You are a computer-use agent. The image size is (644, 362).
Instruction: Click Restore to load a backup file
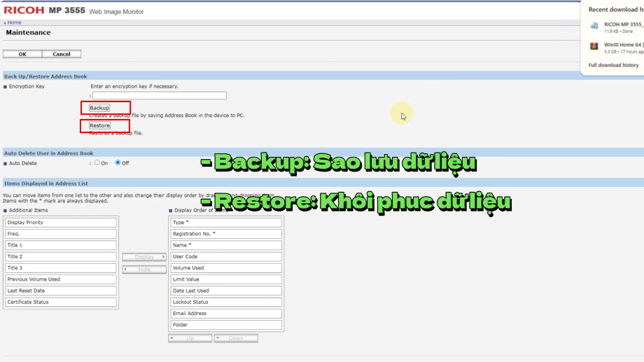coord(99,125)
